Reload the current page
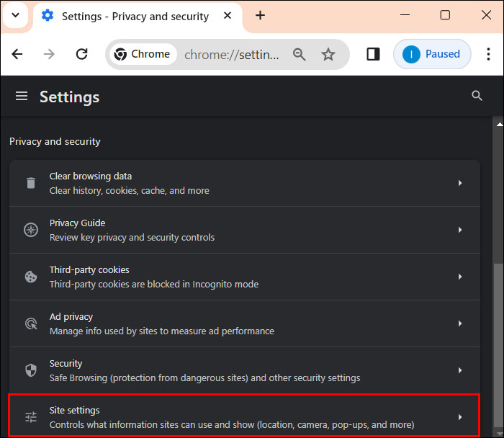Screen dimensions: 504x438 pyautogui.click(x=81, y=54)
